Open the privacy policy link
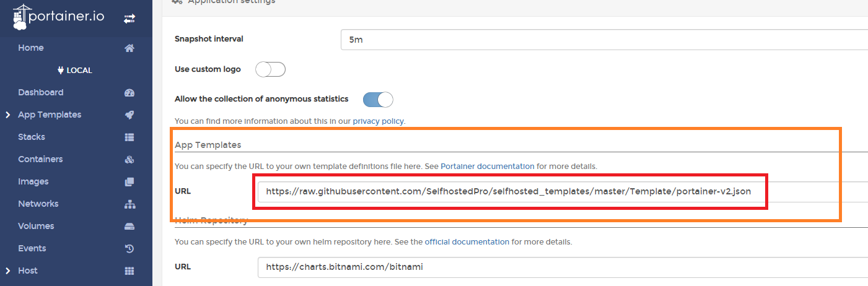 tap(378, 121)
